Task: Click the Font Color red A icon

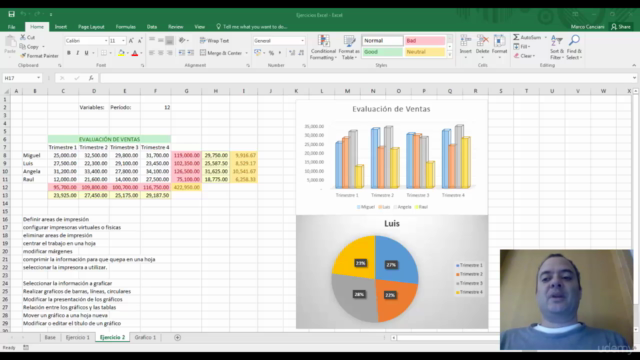Action: 135,53
